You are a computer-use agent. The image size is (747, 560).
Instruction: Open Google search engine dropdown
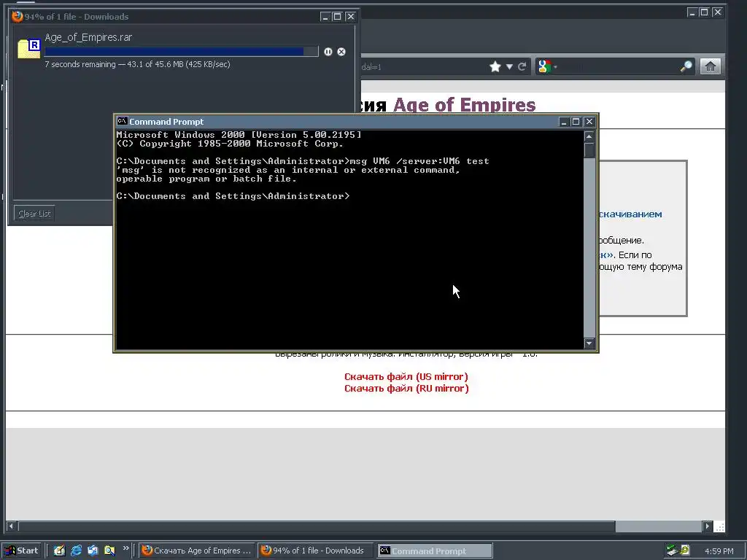547,66
